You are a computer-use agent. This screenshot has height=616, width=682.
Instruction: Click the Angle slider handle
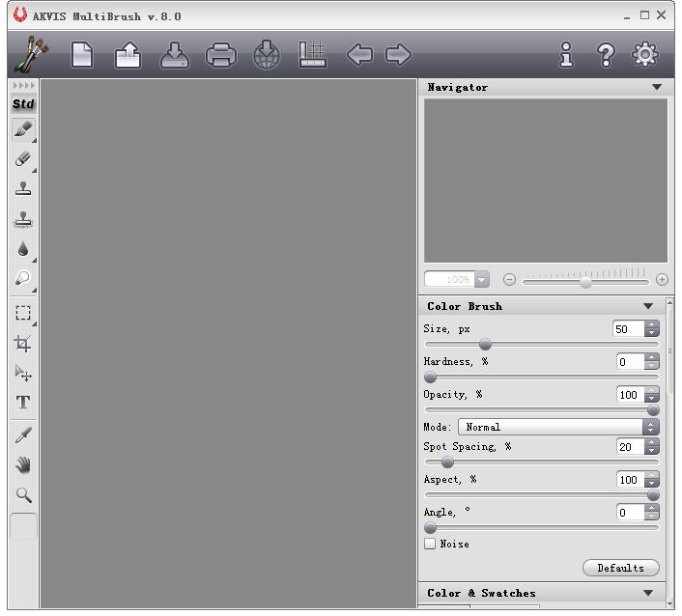430,528
